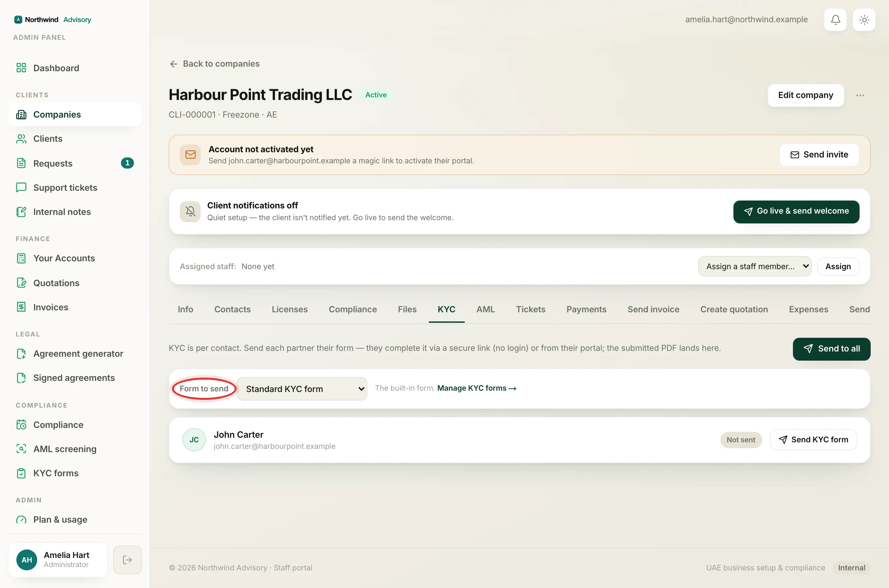
Task: Click amelia.hart@northwind.example in header
Action: click(746, 20)
